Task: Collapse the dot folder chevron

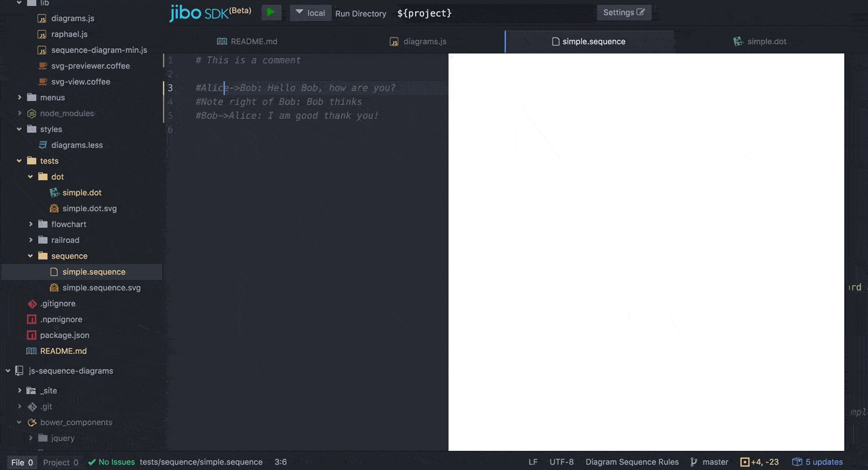Action: (31, 177)
